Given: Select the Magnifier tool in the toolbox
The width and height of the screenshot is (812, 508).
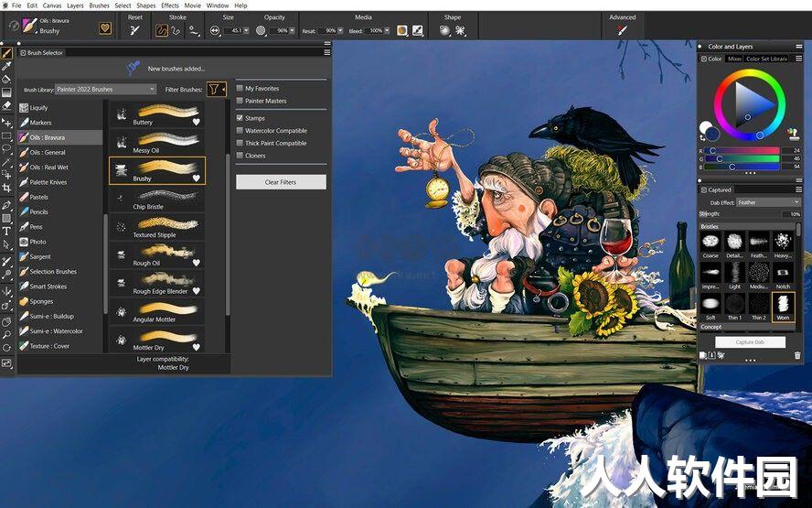Looking at the screenshot, I should pyautogui.click(x=6, y=335).
